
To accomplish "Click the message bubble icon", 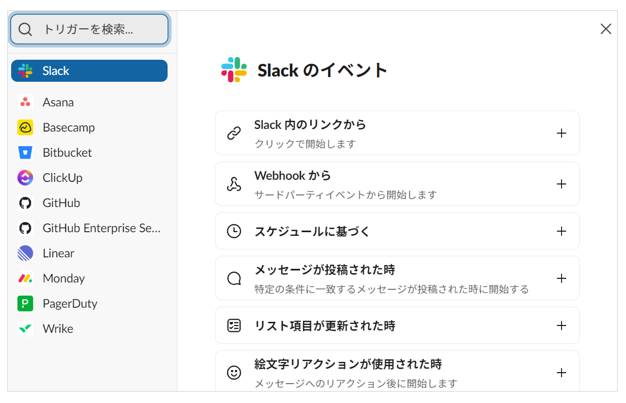I will (234, 278).
